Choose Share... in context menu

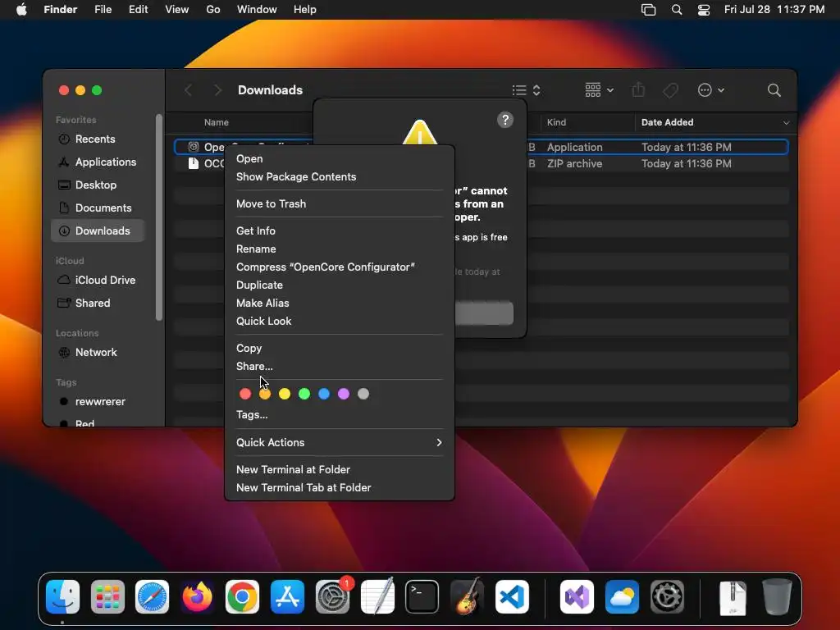point(340,367)
